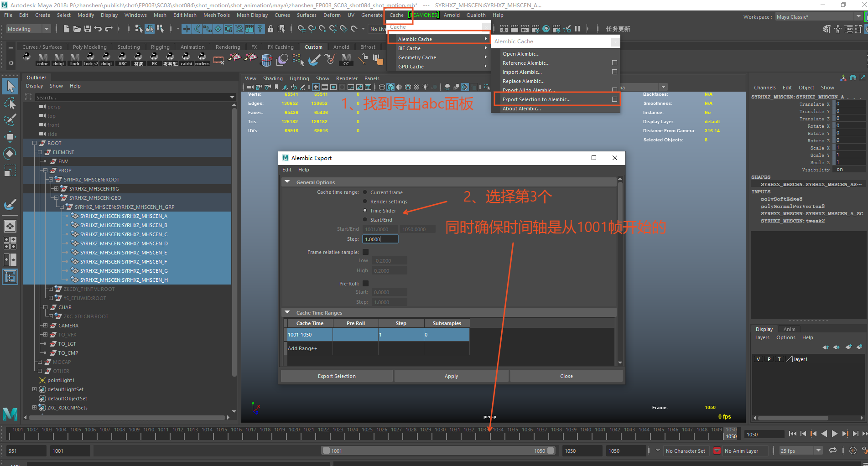Click the Step input field
868x466 pixels.
click(x=380, y=239)
